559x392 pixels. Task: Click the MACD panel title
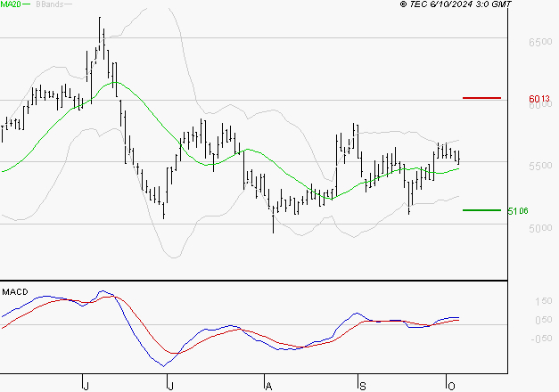tap(15, 292)
